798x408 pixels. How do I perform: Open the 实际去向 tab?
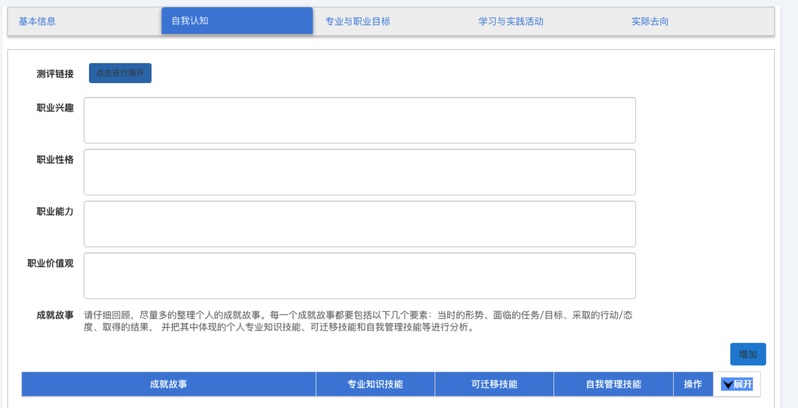click(650, 21)
